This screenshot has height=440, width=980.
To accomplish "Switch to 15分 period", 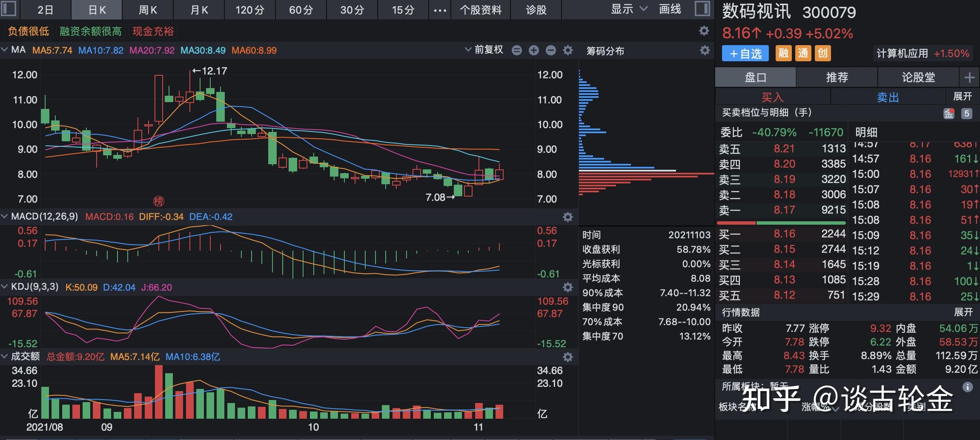I will pyautogui.click(x=403, y=10).
